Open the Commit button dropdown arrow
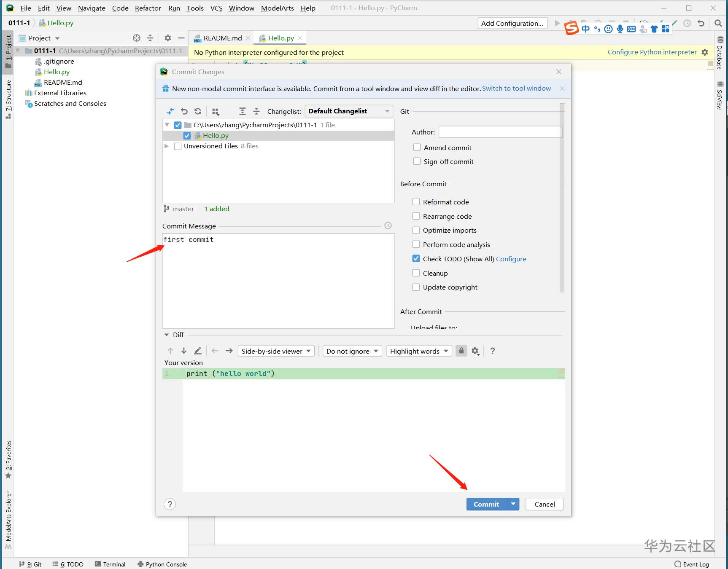The height and width of the screenshot is (569, 728). (x=513, y=504)
